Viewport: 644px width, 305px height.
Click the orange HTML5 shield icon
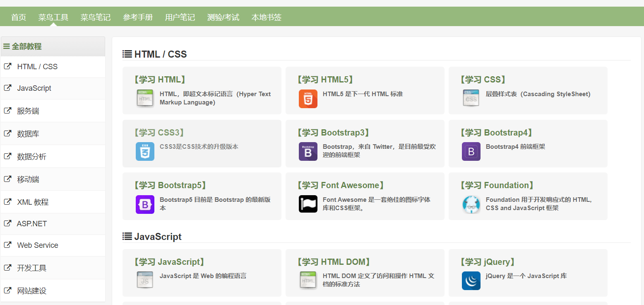308,99
